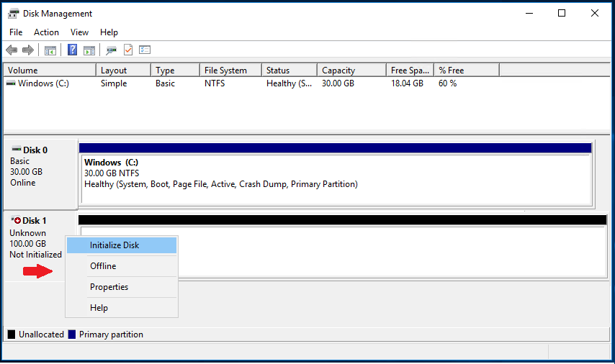The image size is (615, 364).
Task: Click the black Unallocated legend swatch
Action: click(x=12, y=335)
